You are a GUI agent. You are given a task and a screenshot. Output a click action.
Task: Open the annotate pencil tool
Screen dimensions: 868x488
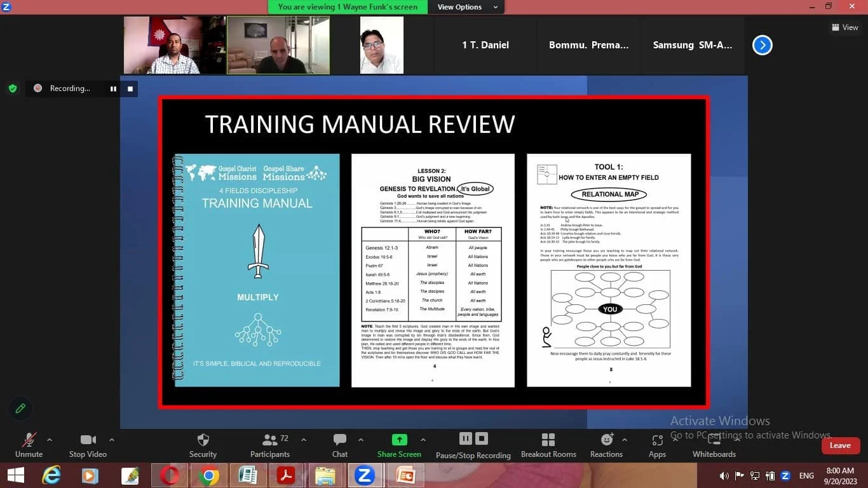pyautogui.click(x=20, y=409)
